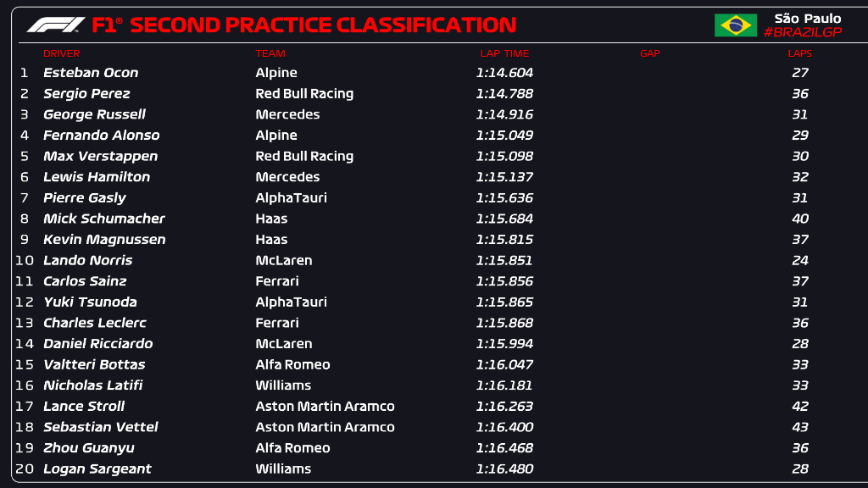This screenshot has height=488, width=868.
Task: Click the fastest lap time 1:14.604
Action: tap(504, 73)
